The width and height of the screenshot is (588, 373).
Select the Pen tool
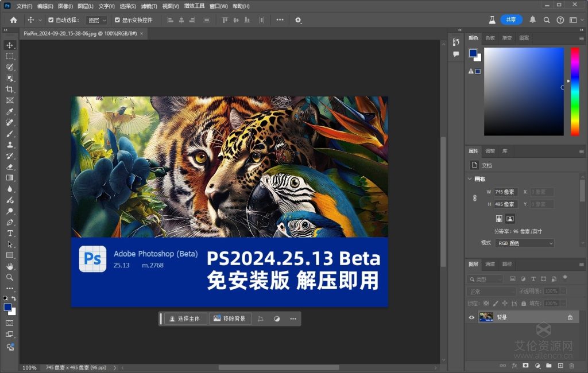coord(10,222)
